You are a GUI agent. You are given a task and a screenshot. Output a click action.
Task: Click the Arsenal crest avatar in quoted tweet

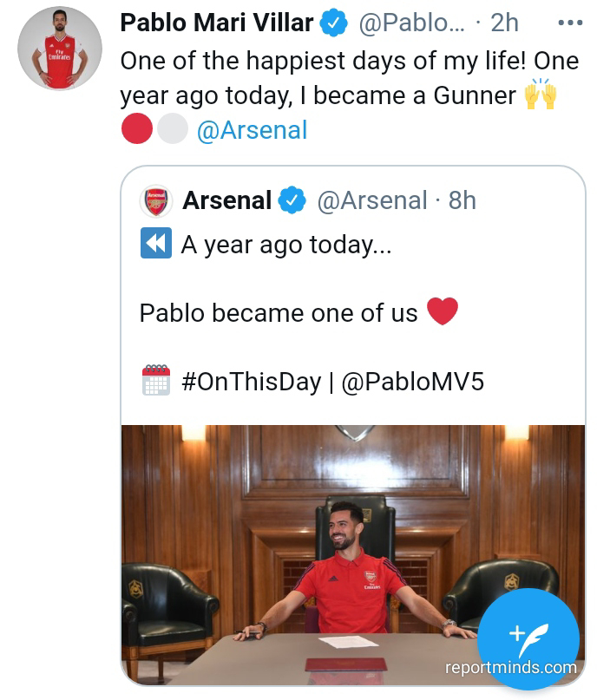(156, 201)
